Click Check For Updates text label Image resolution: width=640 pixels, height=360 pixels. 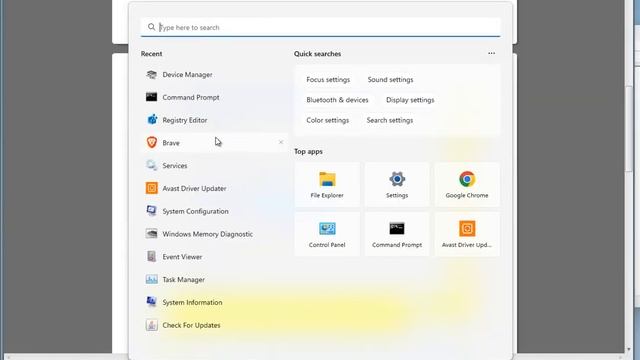pyautogui.click(x=191, y=325)
